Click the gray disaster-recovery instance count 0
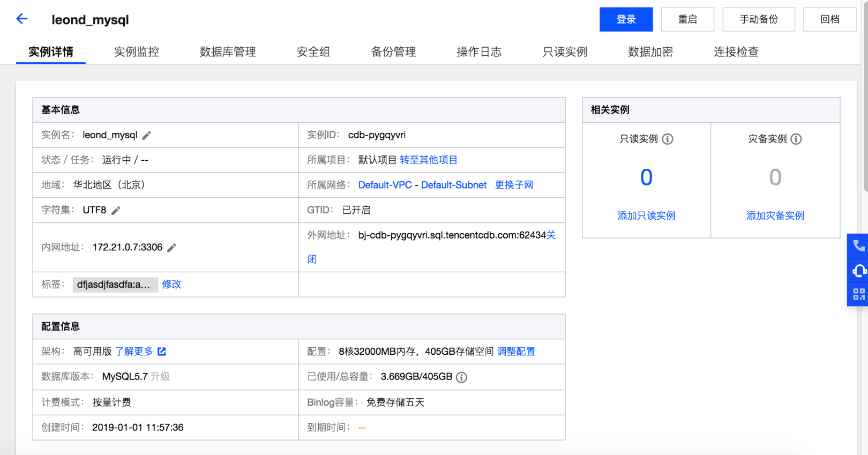 [775, 177]
